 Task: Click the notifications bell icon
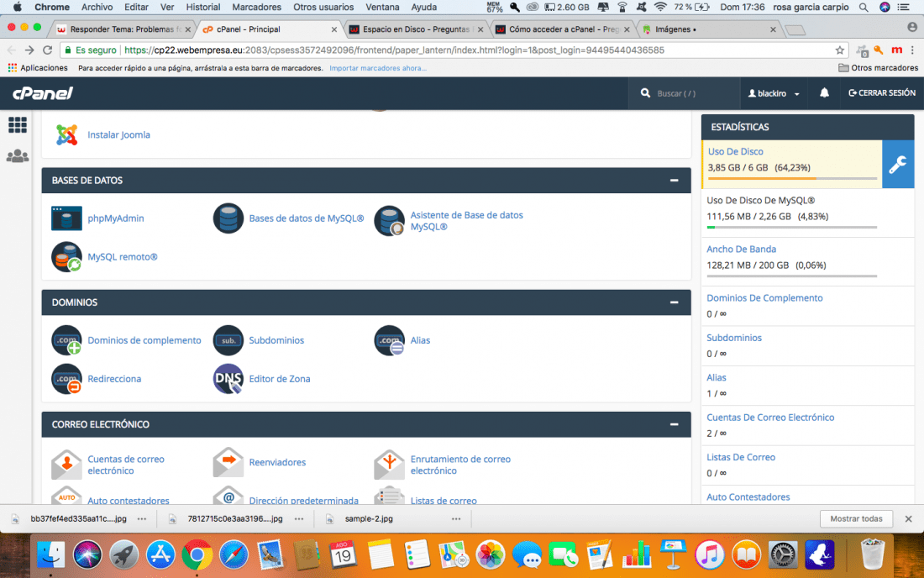coord(824,93)
